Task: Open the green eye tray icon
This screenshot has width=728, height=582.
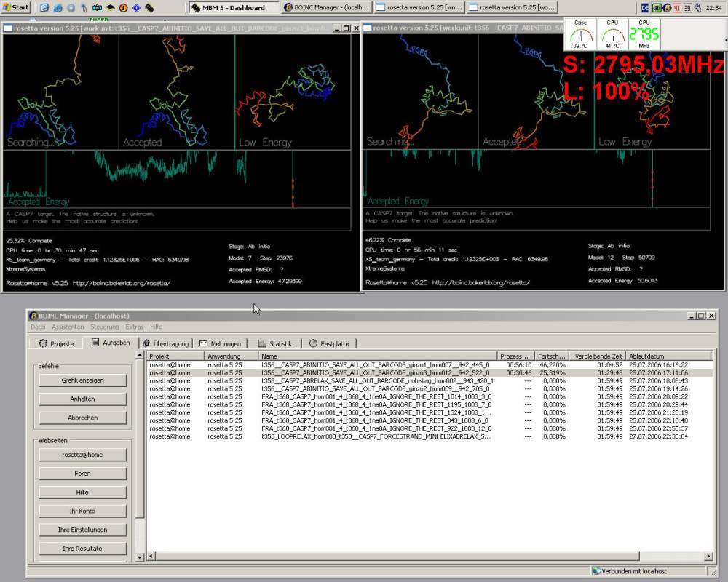Action: pos(657,7)
